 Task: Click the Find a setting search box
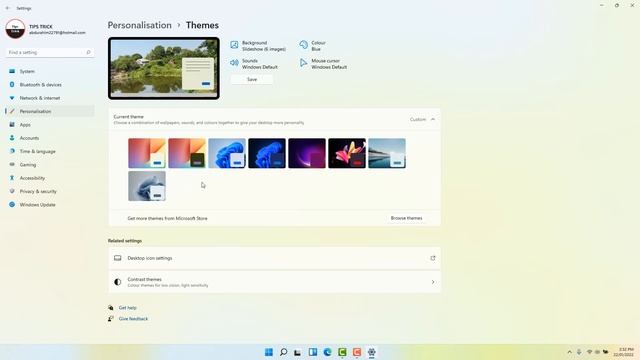pyautogui.click(x=49, y=52)
